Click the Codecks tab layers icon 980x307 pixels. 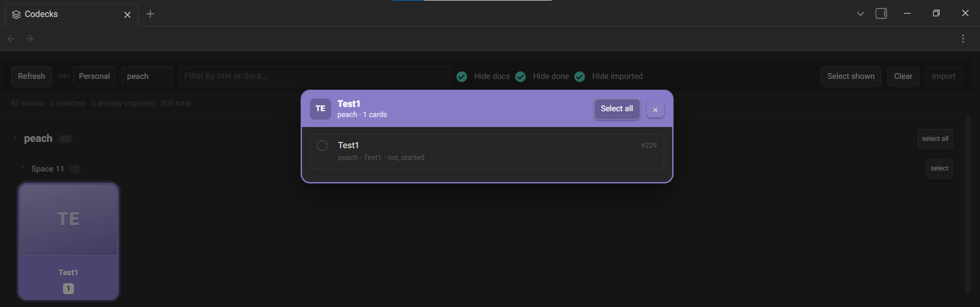16,14
